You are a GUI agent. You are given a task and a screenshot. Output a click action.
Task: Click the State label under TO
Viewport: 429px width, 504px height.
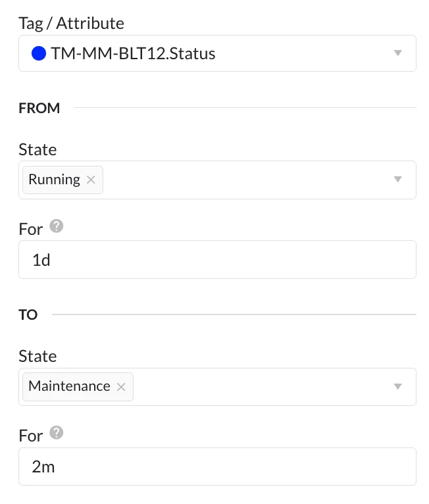38,356
